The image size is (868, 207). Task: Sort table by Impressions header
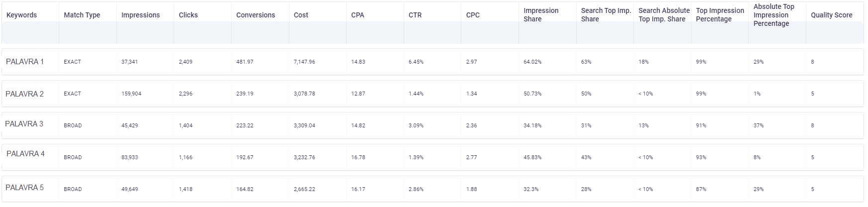coord(141,15)
